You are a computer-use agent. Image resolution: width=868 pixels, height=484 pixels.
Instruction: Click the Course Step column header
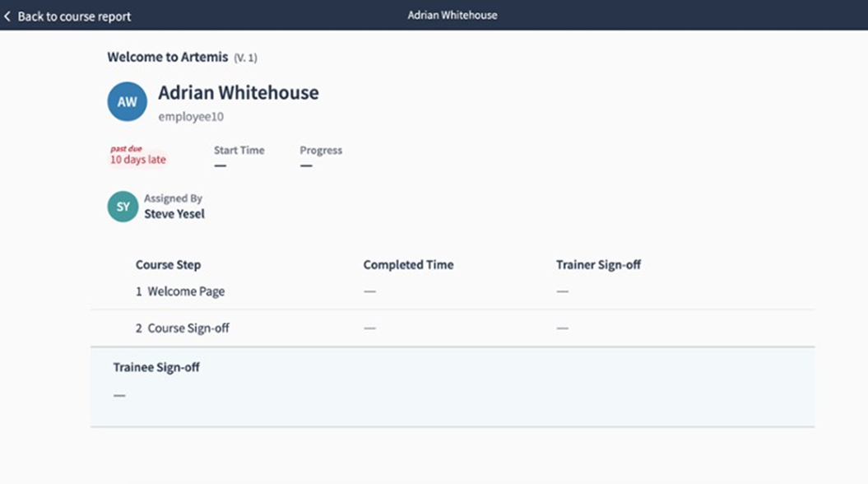pyautogui.click(x=168, y=265)
